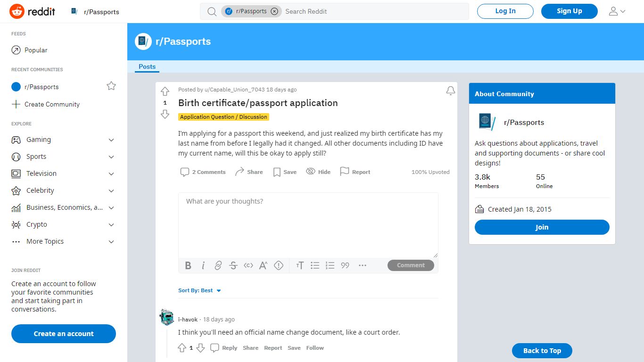Click the Sign Up button
The image size is (644, 362).
570,11
